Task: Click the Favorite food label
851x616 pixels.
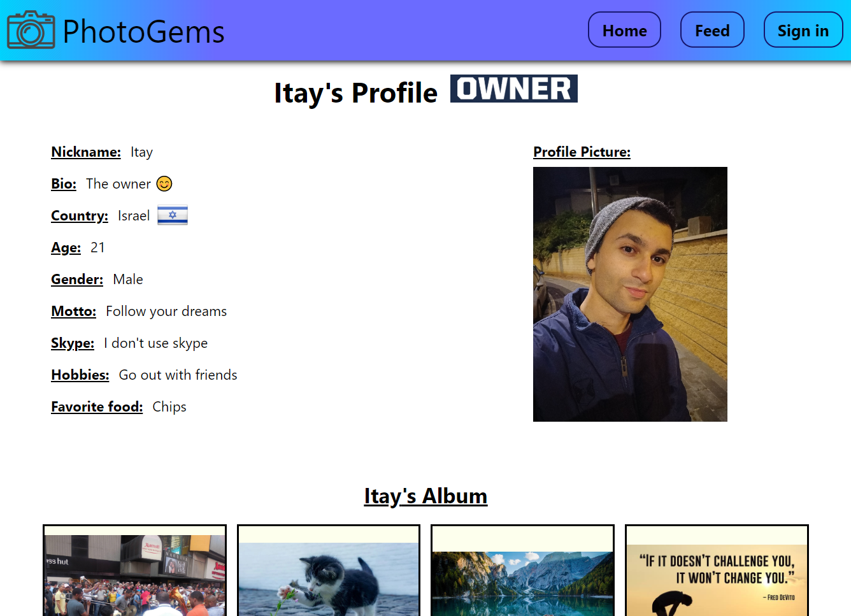Action: tap(97, 407)
